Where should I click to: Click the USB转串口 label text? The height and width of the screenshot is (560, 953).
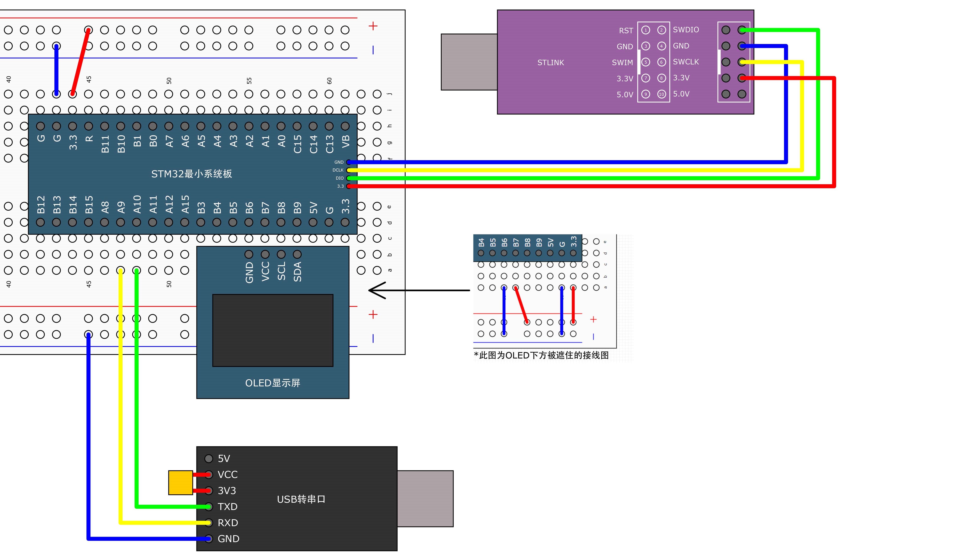click(301, 500)
